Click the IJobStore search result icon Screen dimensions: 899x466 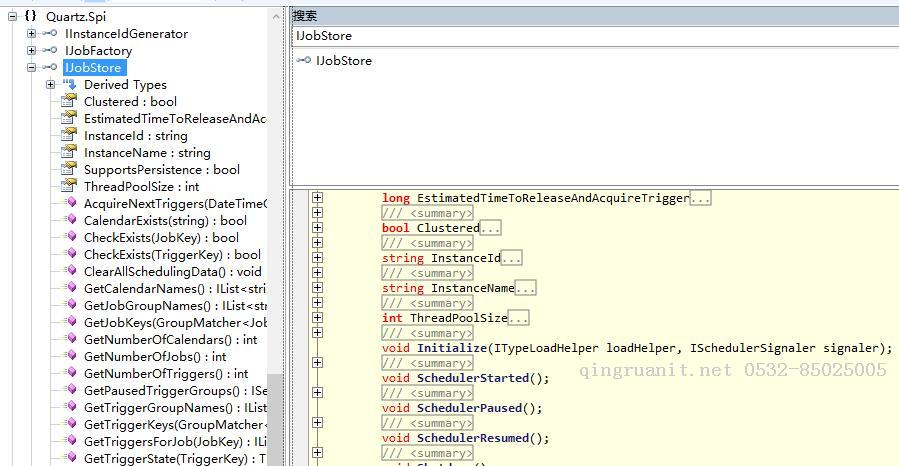(304, 60)
